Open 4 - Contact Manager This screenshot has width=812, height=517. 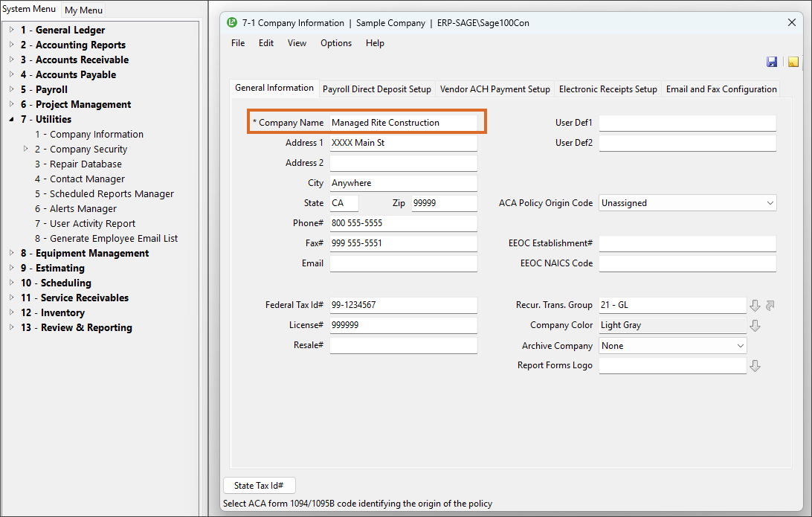pyautogui.click(x=80, y=179)
